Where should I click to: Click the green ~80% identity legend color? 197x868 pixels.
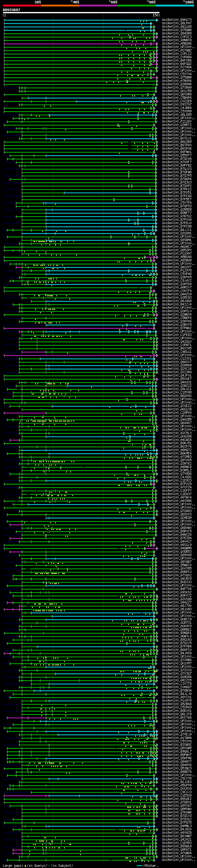pos(137,6)
